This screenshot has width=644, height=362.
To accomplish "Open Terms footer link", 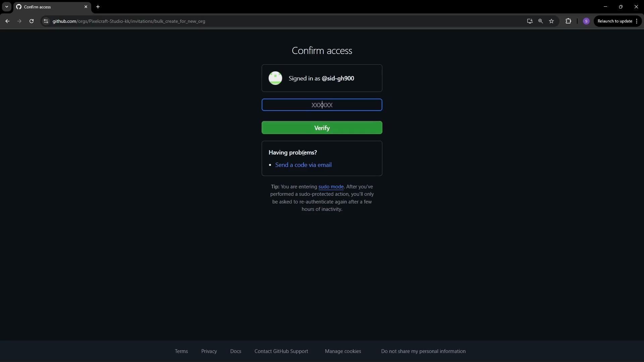I will pyautogui.click(x=181, y=351).
